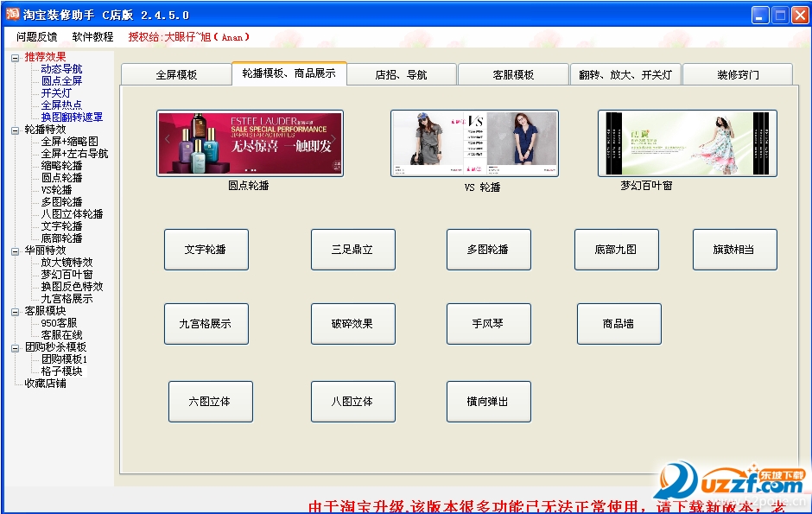Click the Taobao logo icon in title bar
The image size is (812, 514).
click(x=11, y=14)
